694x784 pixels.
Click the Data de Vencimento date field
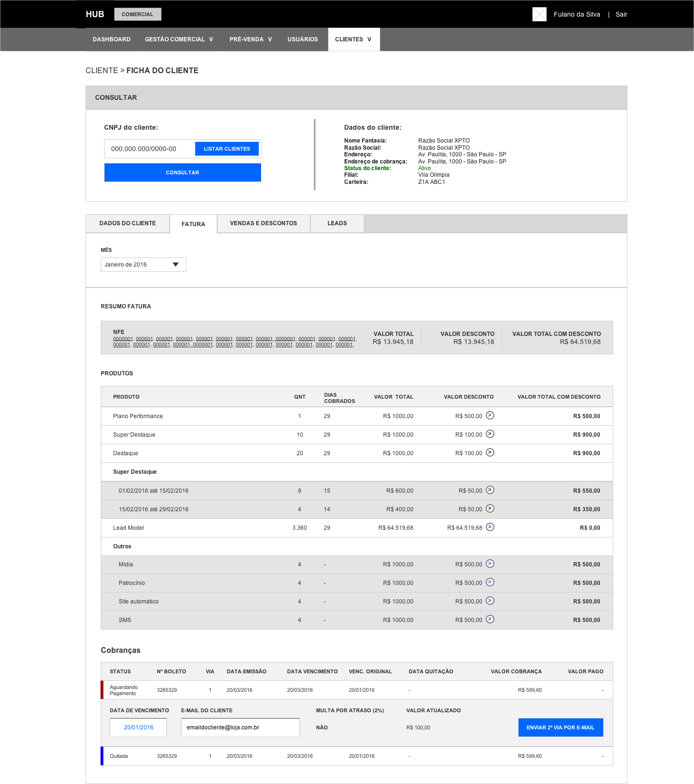pos(138,727)
